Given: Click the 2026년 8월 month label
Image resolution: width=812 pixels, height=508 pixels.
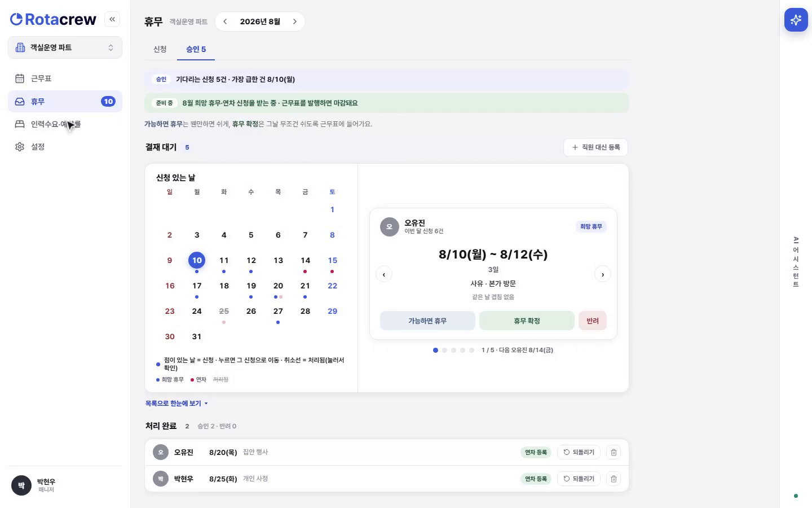Looking at the screenshot, I should coord(260,21).
